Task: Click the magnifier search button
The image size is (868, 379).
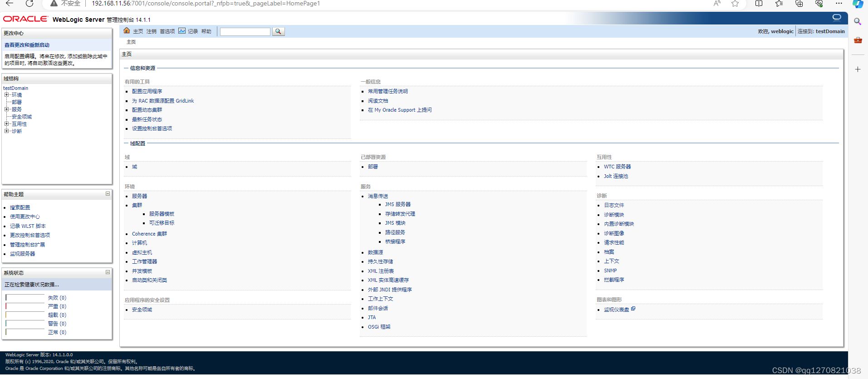Action: [278, 31]
